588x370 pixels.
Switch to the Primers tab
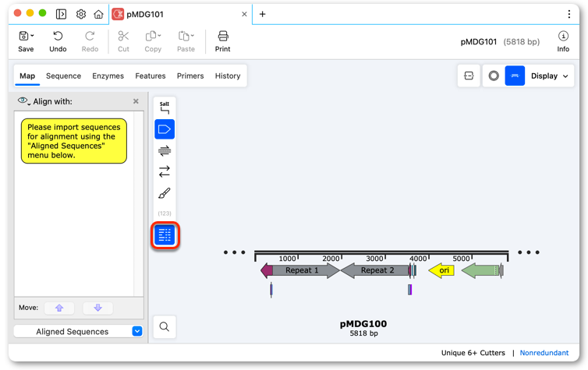coord(190,76)
